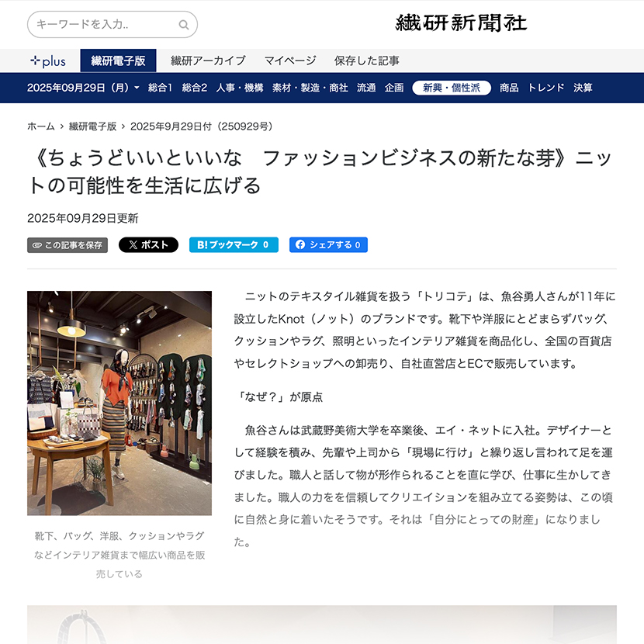
Task: Go to マイページ
Action: point(290,61)
